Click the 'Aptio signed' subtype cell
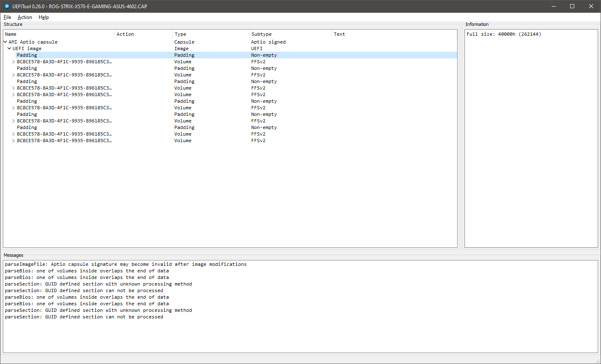The image size is (601, 364). 268,42
